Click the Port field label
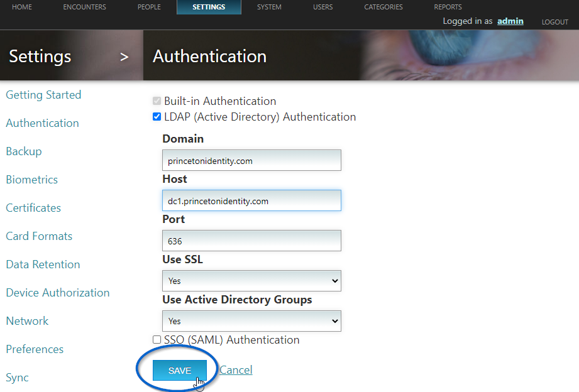Image resolution: width=579 pixels, height=392 pixels. pos(174,219)
